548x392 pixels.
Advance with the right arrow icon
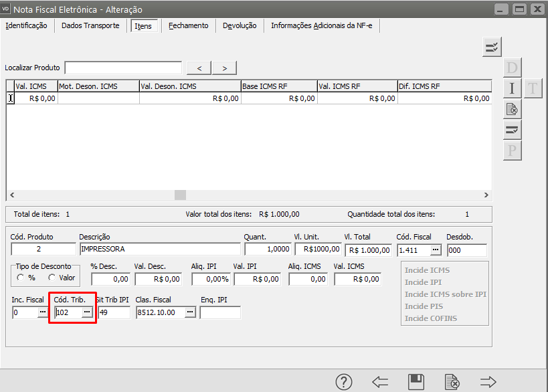tap(488, 382)
